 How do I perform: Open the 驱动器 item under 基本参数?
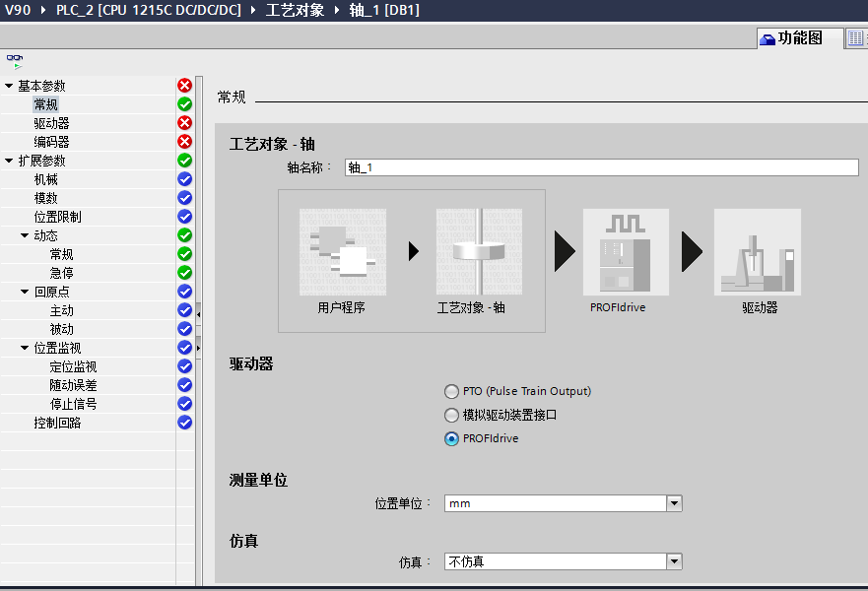51,123
